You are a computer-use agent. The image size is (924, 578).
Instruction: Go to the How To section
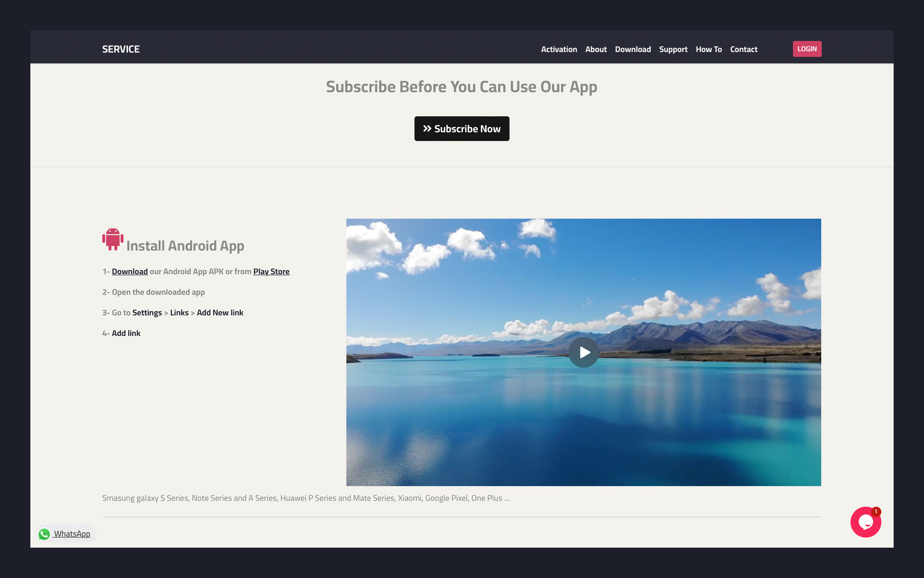(x=708, y=49)
